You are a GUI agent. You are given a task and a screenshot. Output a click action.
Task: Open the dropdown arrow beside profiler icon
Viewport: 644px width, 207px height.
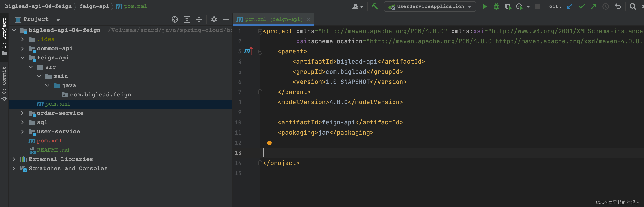tap(528, 7)
